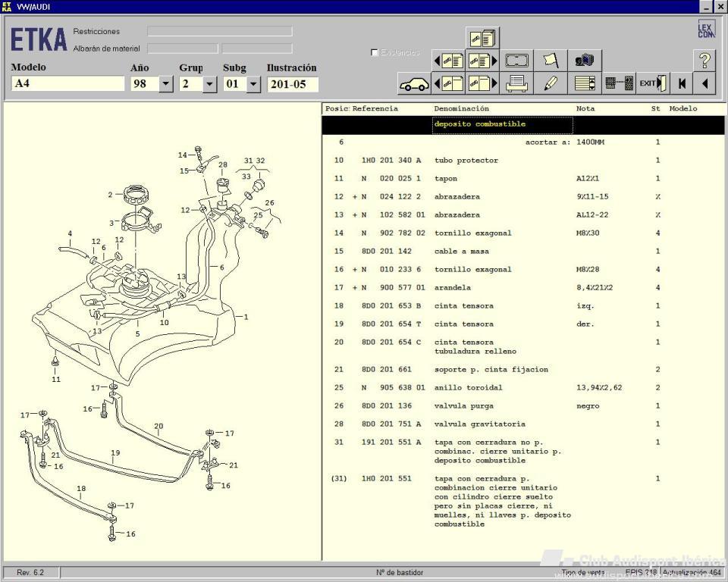Click 'Rev. 6.2' in the status bar
This screenshot has height=582, width=728.
(x=30, y=573)
